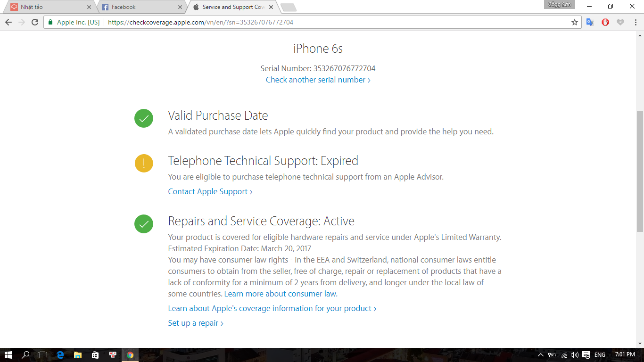Viewport: 644px width, 362px height.
Task: Click the Set up a repair link
Action: [x=196, y=323]
